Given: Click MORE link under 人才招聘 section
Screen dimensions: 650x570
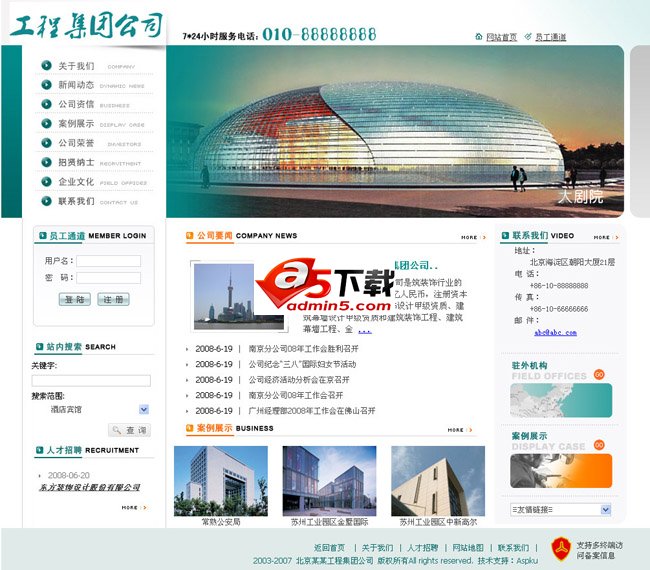Looking at the screenshot, I should (134, 507).
